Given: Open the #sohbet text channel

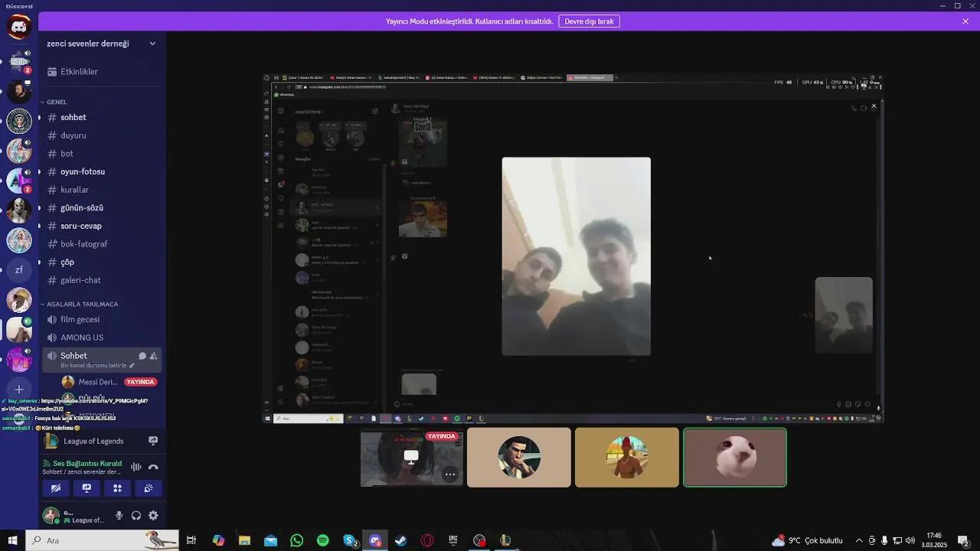Looking at the screenshot, I should pyautogui.click(x=102, y=117).
